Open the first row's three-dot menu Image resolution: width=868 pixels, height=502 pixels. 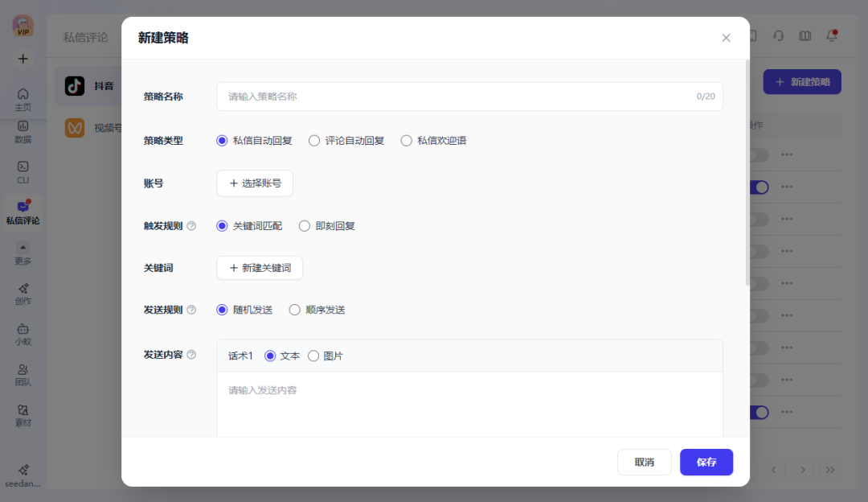pyautogui.click(x=787, y=154)
